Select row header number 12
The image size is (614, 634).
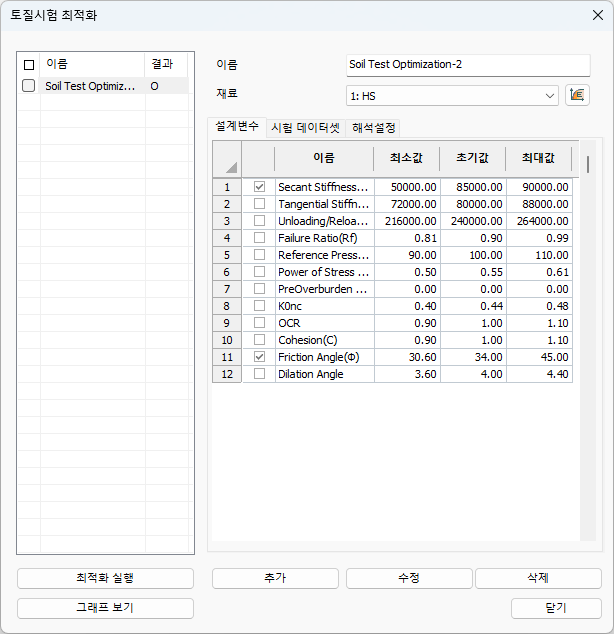pos(227,374)
